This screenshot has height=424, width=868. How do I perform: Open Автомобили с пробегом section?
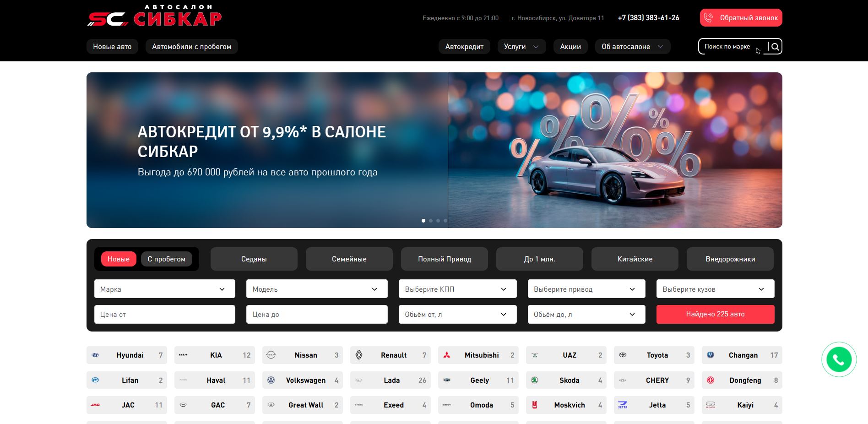(x=191, y=47)
